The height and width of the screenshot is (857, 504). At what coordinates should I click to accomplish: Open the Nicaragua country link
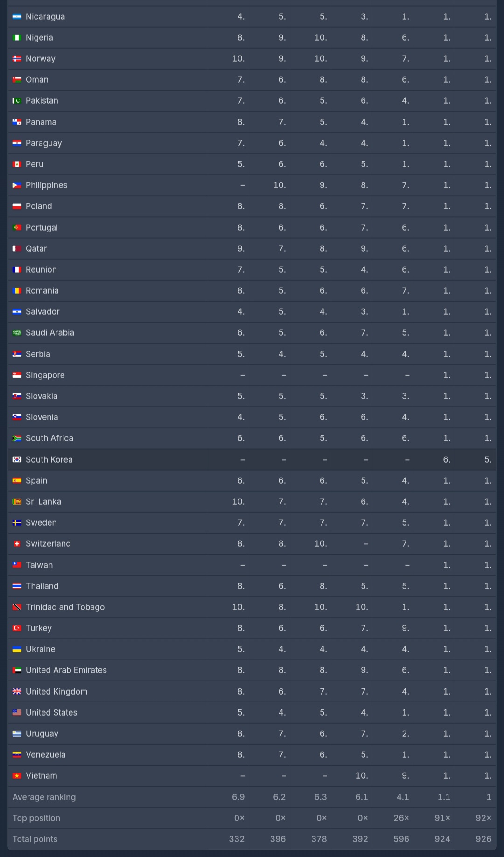[x=45, y=17]
